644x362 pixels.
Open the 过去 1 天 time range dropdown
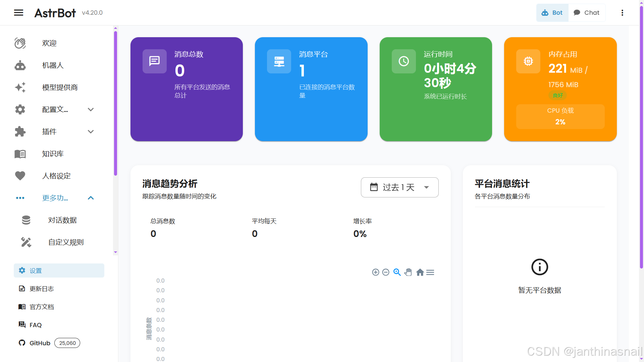click(400, 187)
